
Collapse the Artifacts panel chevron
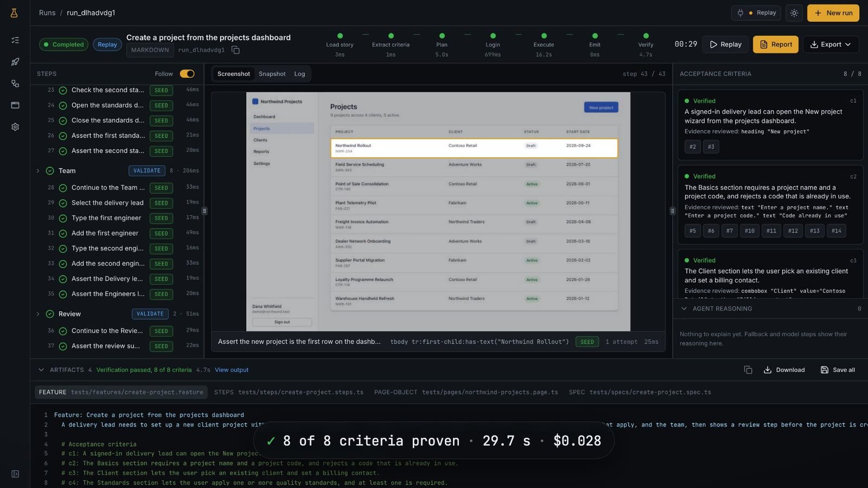pyautogui.click(x=41, y=370)
